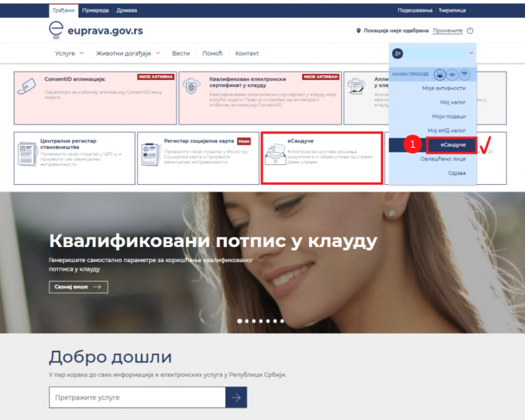
Task: Click the Промените location link
Action: pyautogui.click(x=448, y=31)
